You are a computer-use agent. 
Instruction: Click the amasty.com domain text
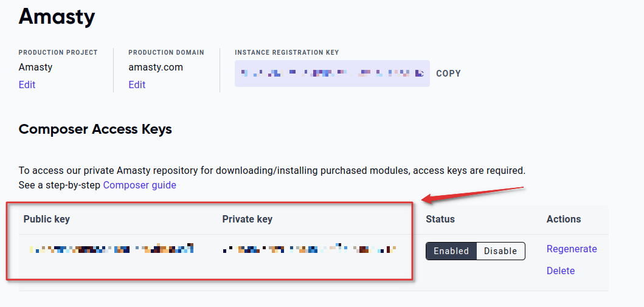click(x=156, y=67)
